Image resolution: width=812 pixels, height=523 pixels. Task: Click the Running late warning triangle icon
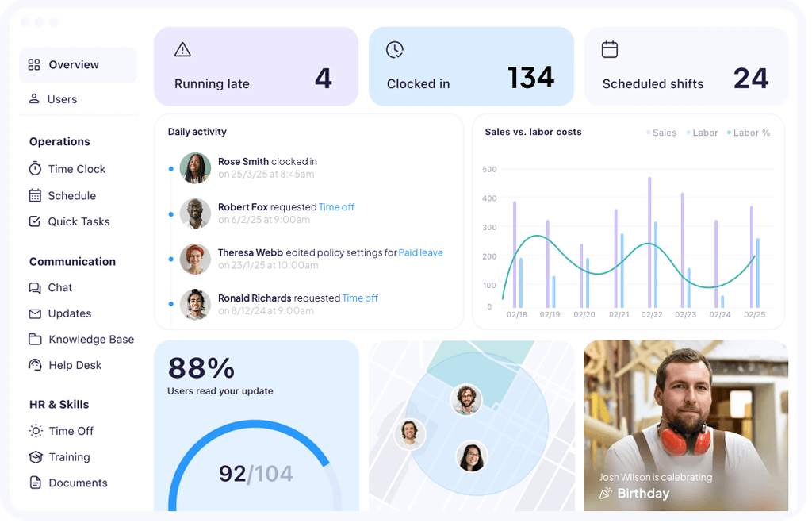click(x=183, y=50)
